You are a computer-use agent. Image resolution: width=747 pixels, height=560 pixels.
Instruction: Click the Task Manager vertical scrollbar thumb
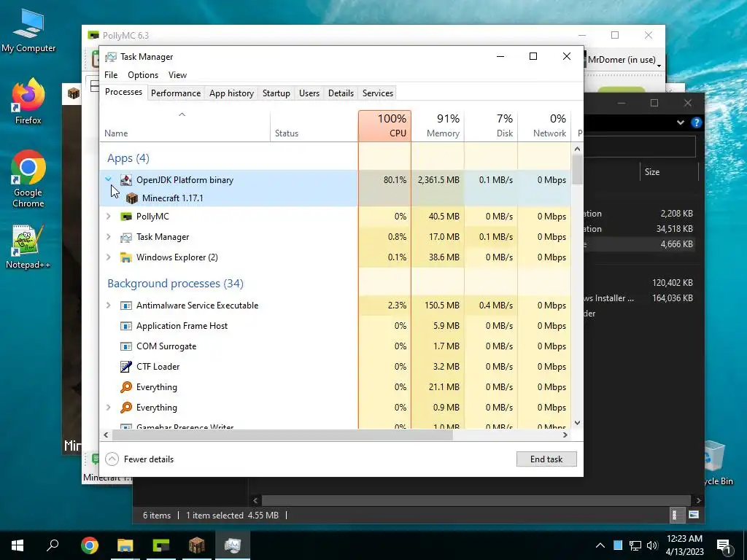(x=577, y=170)
